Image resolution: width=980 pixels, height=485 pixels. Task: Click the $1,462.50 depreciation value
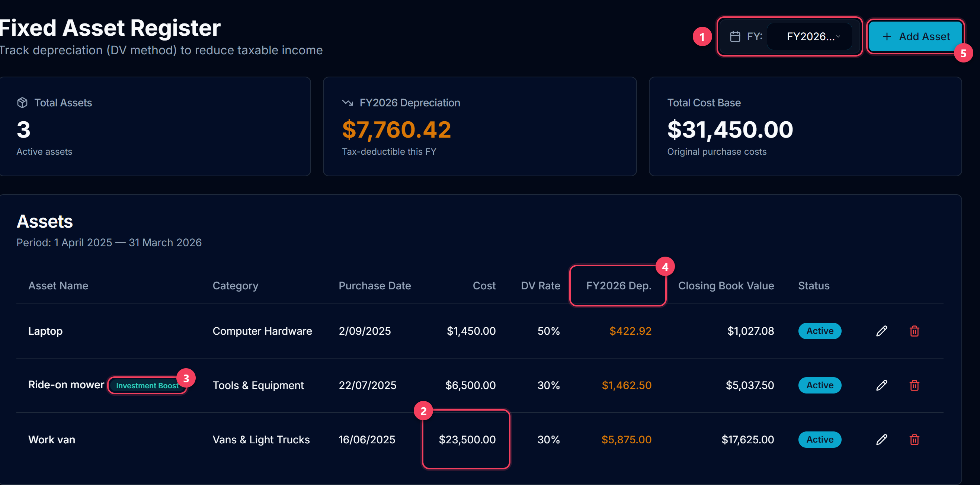click(x=627, y=385)
